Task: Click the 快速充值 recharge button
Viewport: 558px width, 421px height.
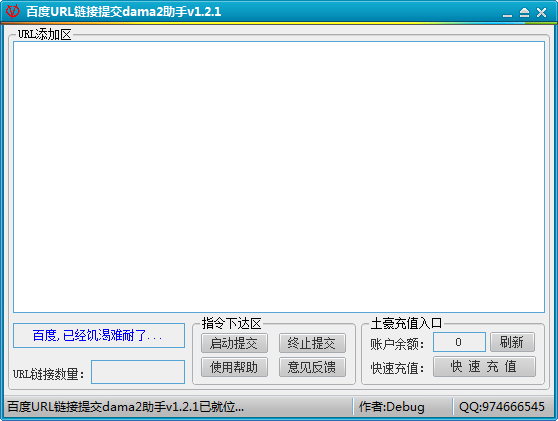Action: coord(484,367)
